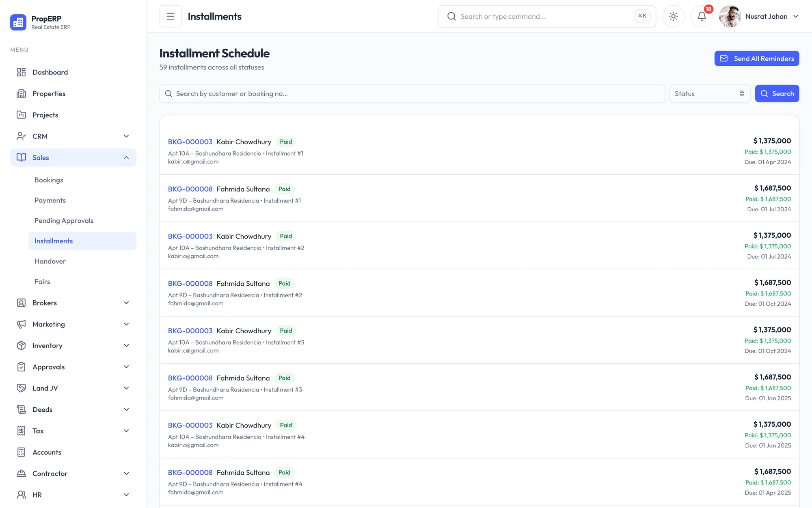This screenshot has width=812, height=508.
Task: Expand the Inventory menu chevron
Action: click(126, 345)
